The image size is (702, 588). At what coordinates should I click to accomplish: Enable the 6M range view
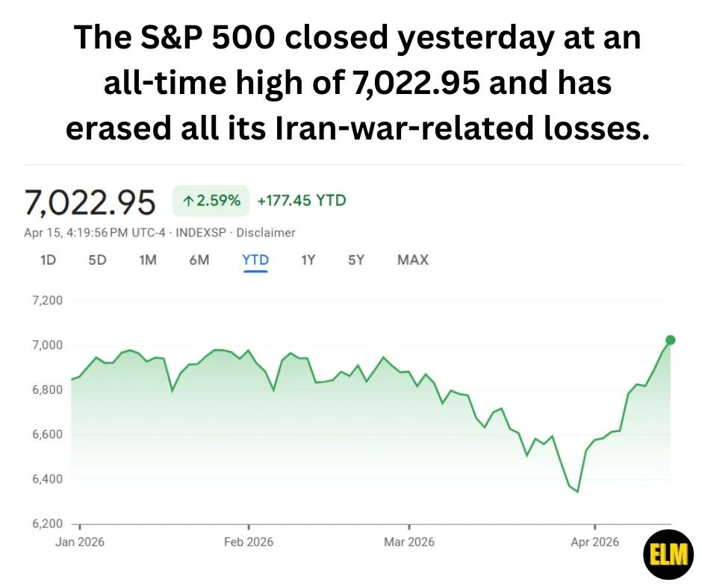pyautogui.click(x=199, y=260)
